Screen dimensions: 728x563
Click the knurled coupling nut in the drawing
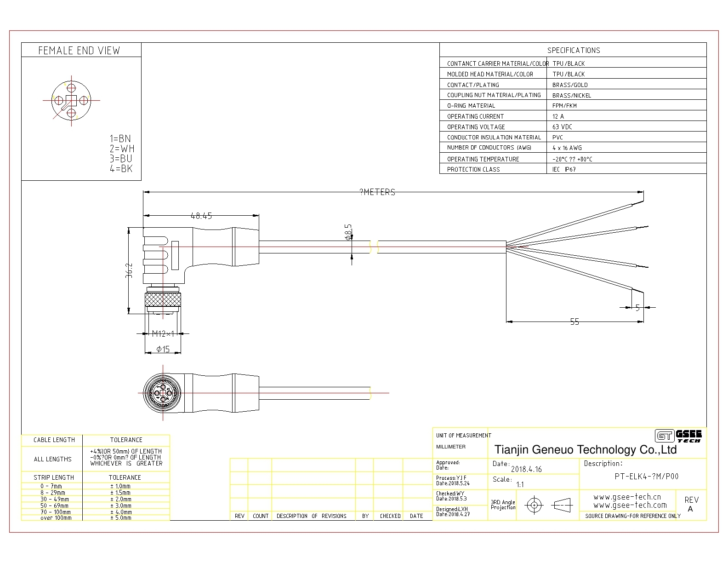coord(163,299)
